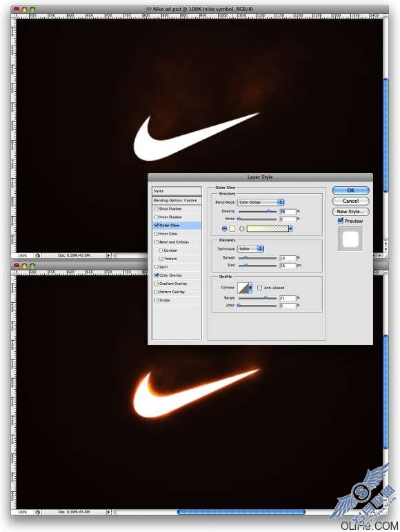Enable the Stroke effect checkbox
This screenshot has width=400, height=532.
[x=157, y=300]
